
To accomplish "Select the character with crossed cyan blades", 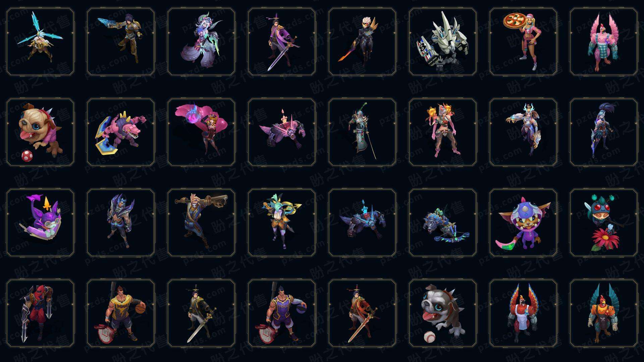I will [x=40, y=42].
